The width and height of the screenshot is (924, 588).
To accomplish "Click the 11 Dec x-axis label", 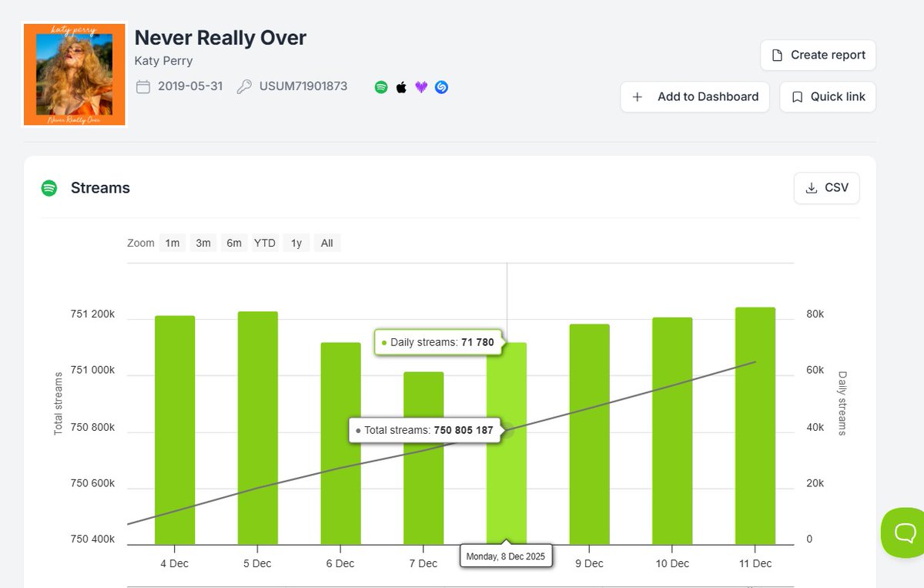I will (755, 563).
